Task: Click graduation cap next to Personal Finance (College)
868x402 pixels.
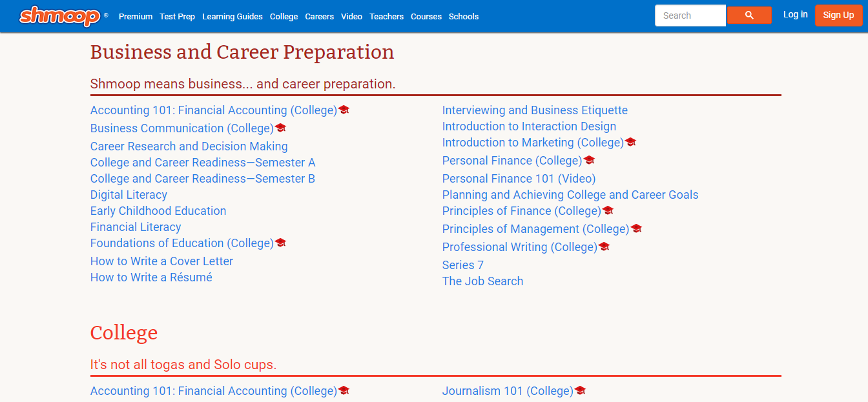Action: click(589, 160)
